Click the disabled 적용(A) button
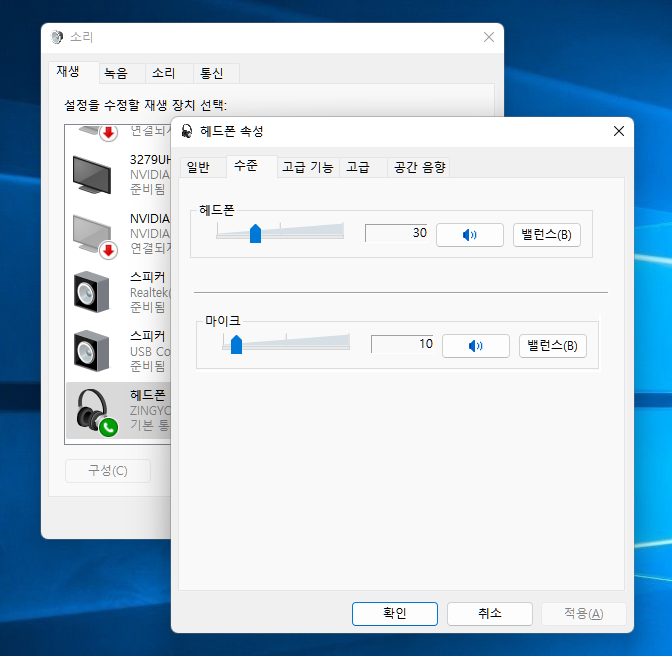 click(x=584, y=614)
